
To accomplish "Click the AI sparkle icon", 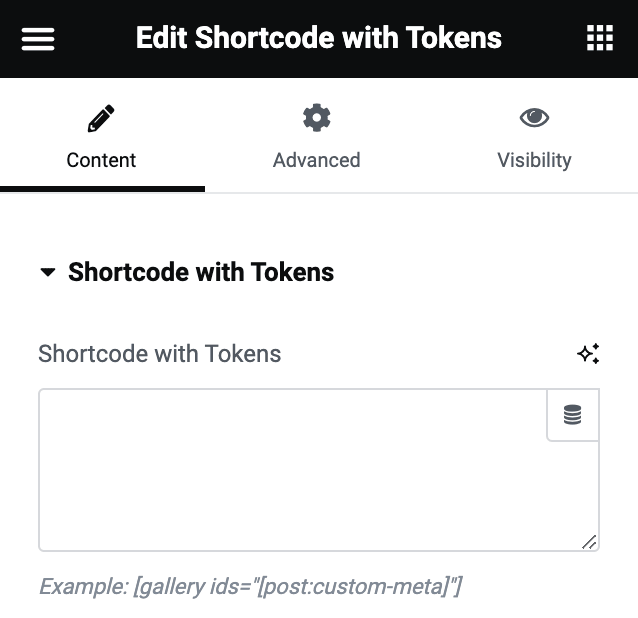I will point(588,353).
